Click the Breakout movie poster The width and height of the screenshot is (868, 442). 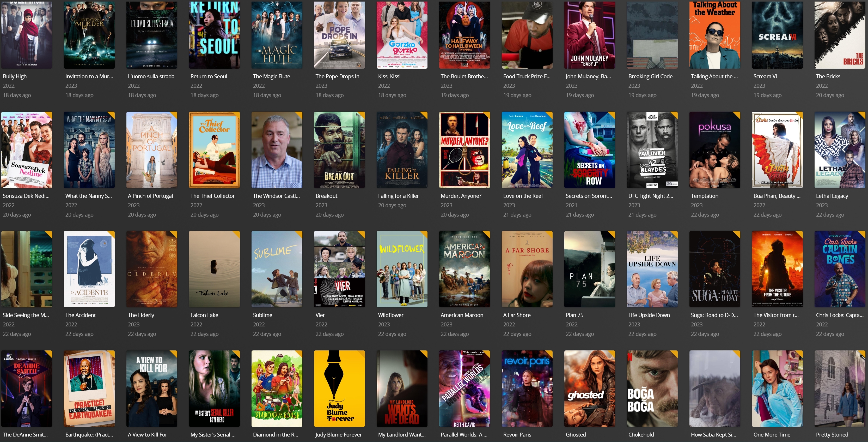pos(339,150)
